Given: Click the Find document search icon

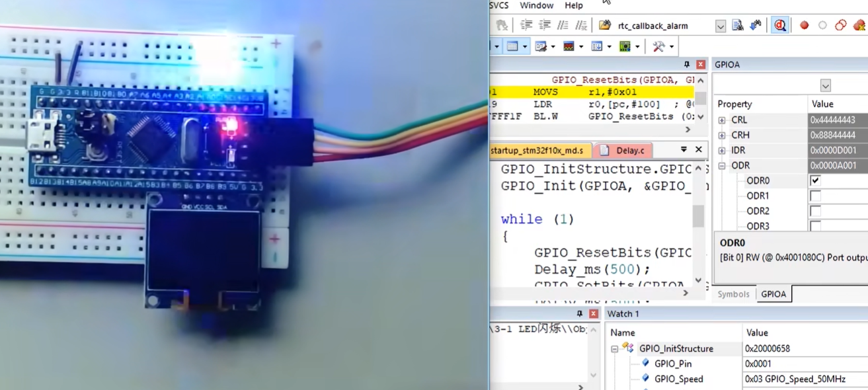Looking at the screenshot, I should pyautogui.click(x=738, y=26).
